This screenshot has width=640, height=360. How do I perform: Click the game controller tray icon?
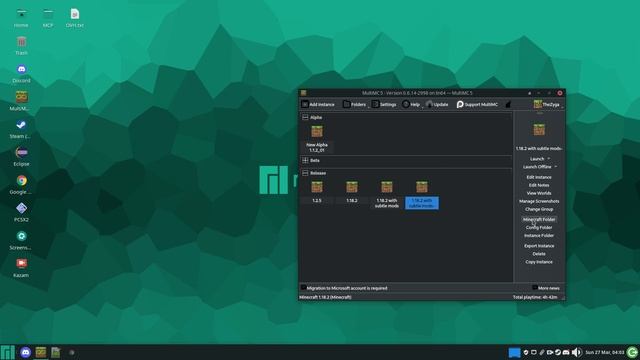(x=566, y=352)
